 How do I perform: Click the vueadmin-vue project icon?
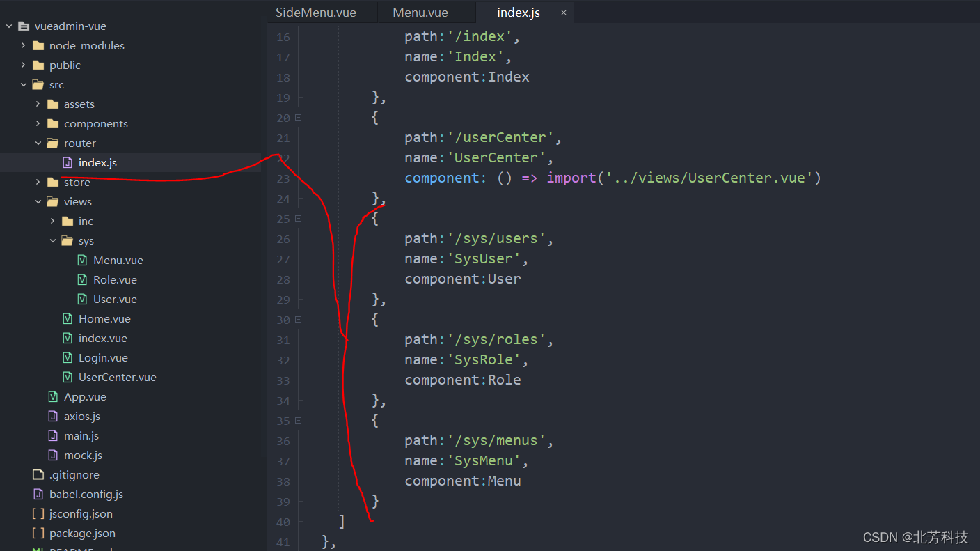[24, 26]
